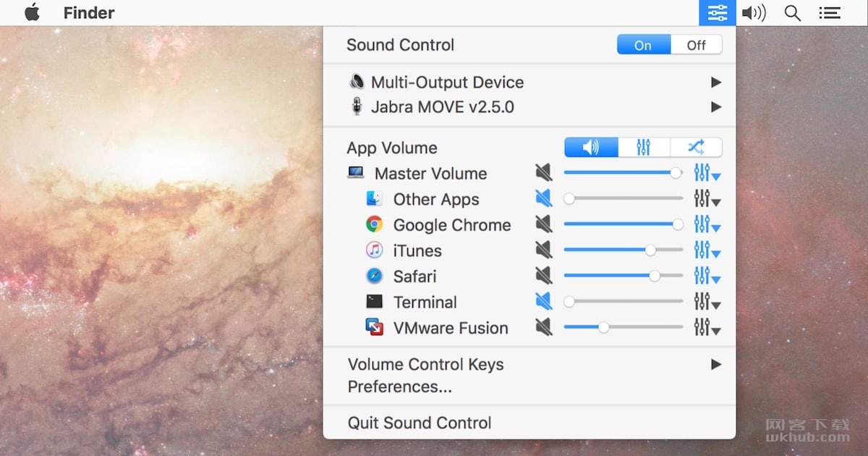Open the Apple menu

[x=32, y=12]
